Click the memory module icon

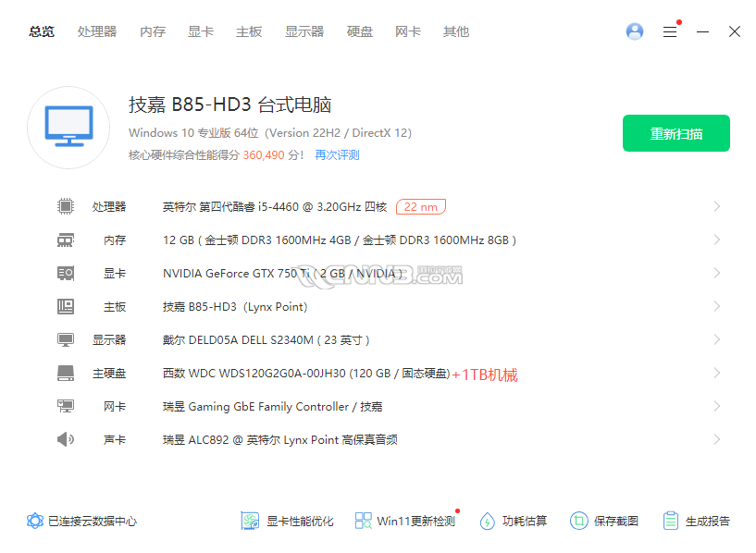(66, 240)
